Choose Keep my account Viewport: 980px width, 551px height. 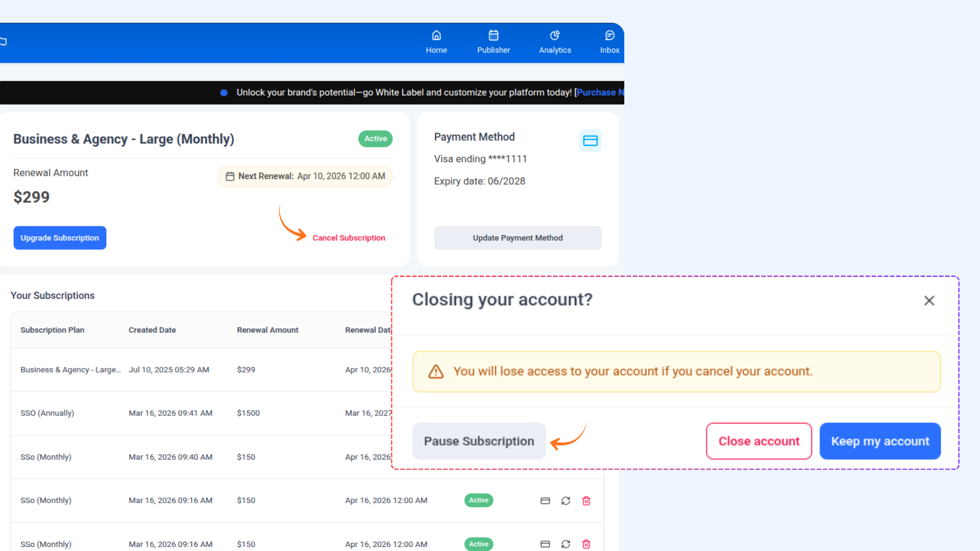(880, 441)
